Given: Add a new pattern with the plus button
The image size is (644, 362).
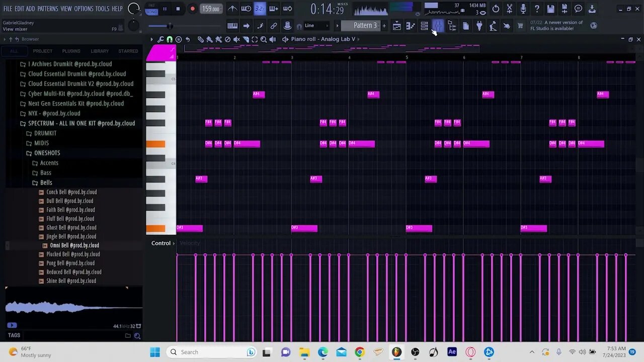Looking at the screenshot, I should click(384, 26).
